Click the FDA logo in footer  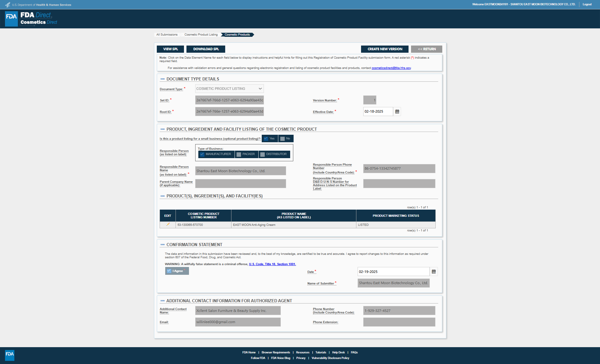click(x=10, y=355)
